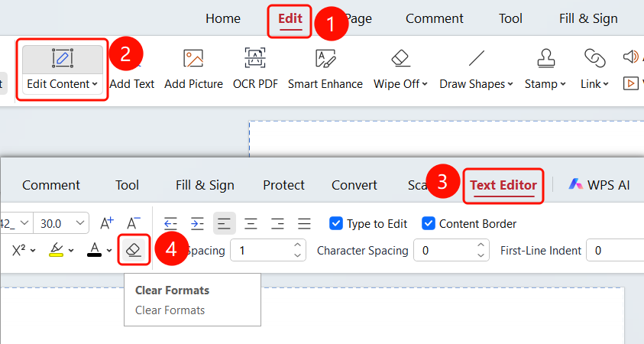Expand the Draw Shapes dropdown arrow
Viewport: 644px width, 344px height.
point(510,84)
